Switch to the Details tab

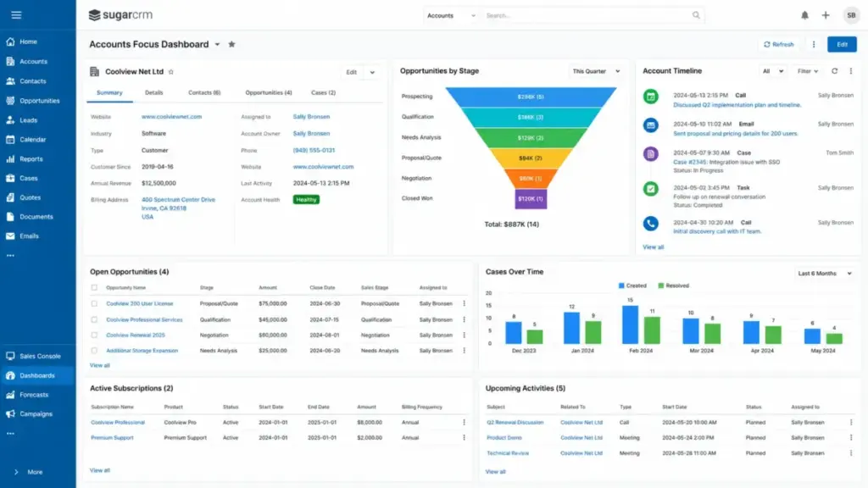point(154,92)
